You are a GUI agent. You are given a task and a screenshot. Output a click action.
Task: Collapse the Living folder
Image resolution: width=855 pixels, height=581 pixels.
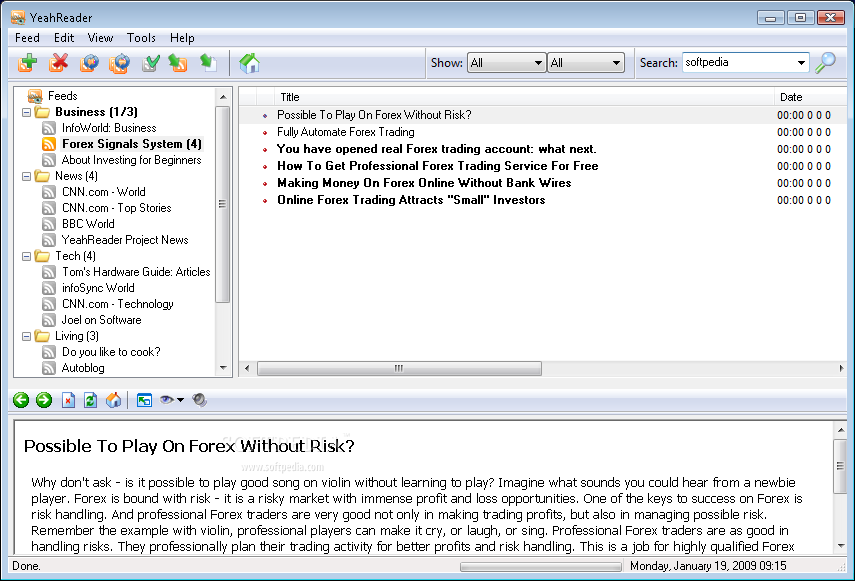pos(26,336)
